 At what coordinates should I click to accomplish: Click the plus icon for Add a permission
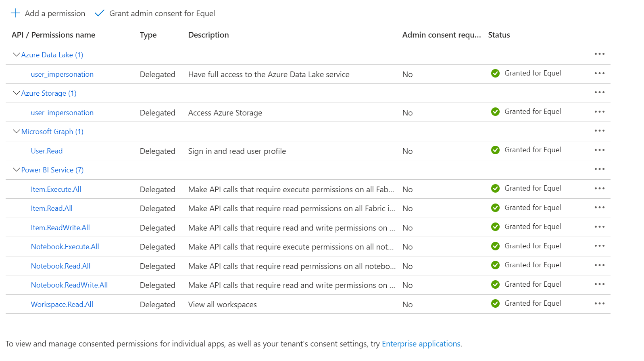(x=15, y=13)
